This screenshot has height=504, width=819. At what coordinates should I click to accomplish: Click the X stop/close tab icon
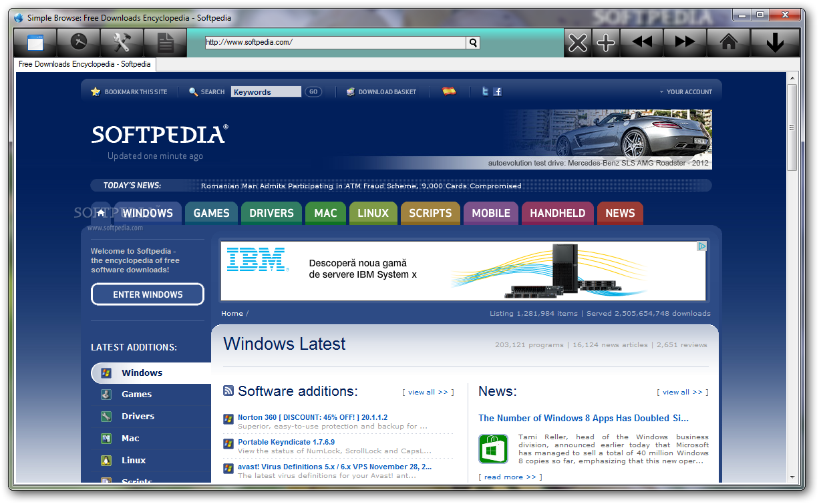click(578, 43)
